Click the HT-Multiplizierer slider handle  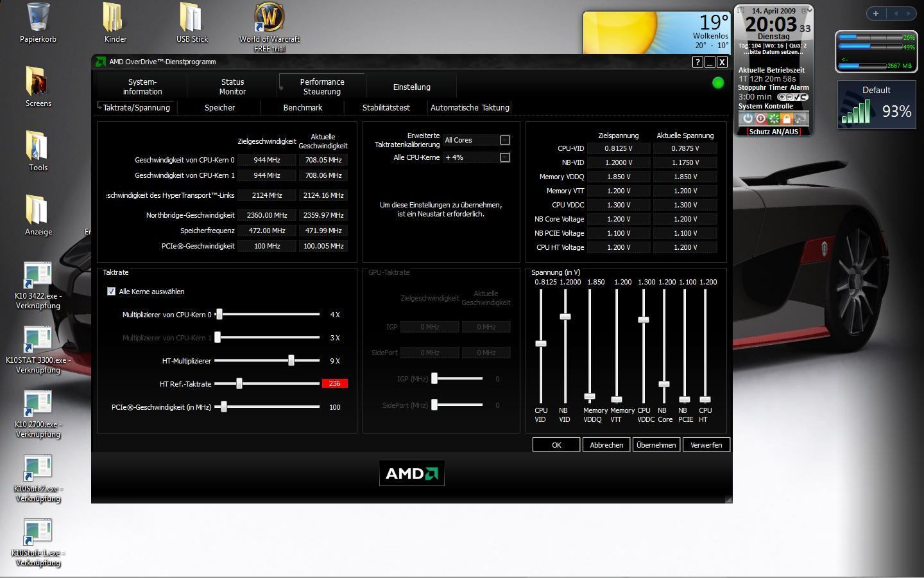(291, 360)
